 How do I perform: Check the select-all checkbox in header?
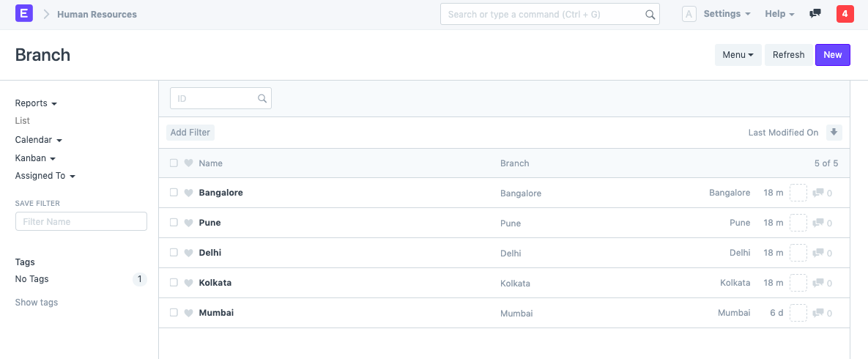click(174, 163)
